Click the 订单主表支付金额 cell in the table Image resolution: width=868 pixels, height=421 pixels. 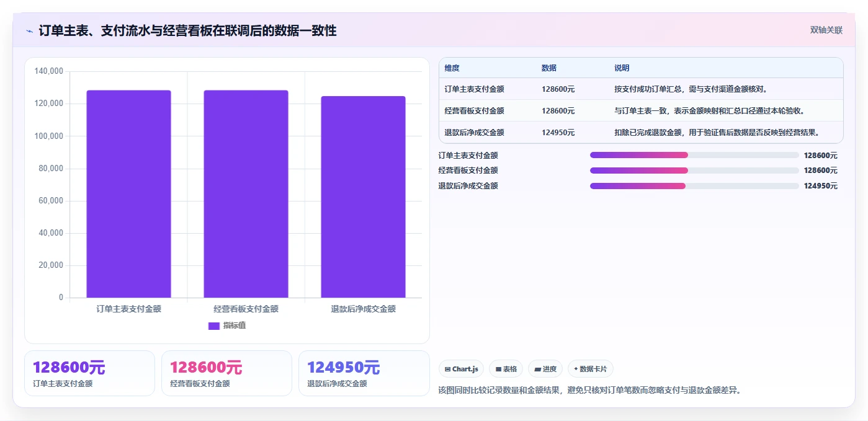pyautogui.click(x=474, y=89)
